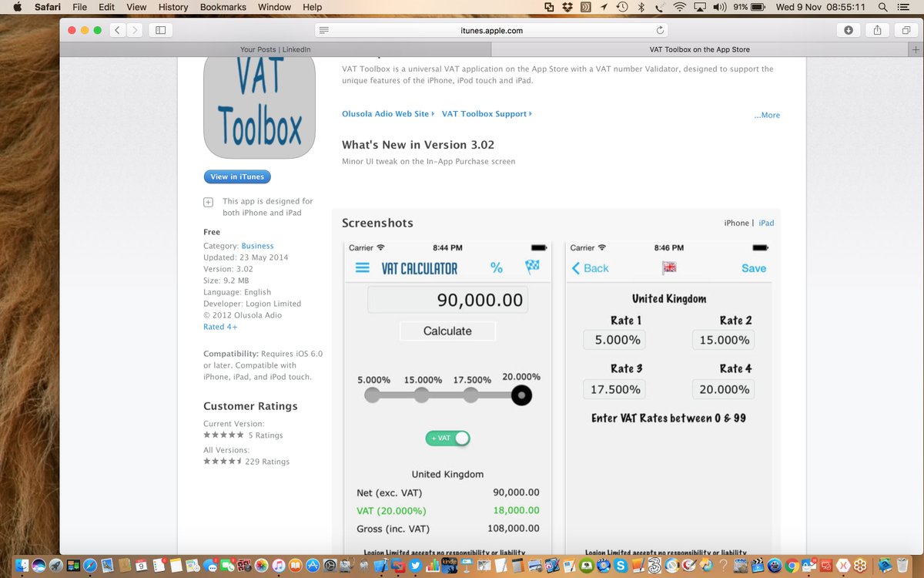Open the Safari menu
This screenshot has height=578, width=924.
point(48,7)
